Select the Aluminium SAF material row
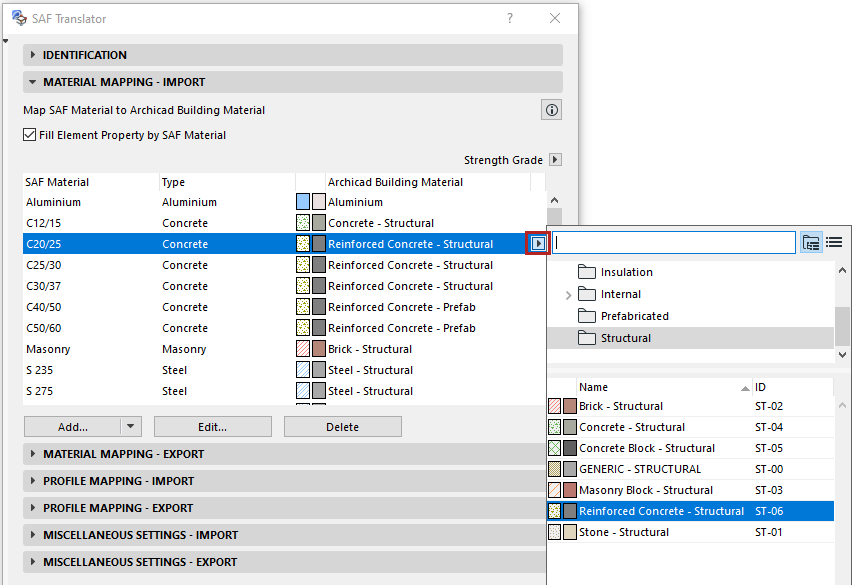The height and width of the screenshot is (585, 854). coord(284,202)
